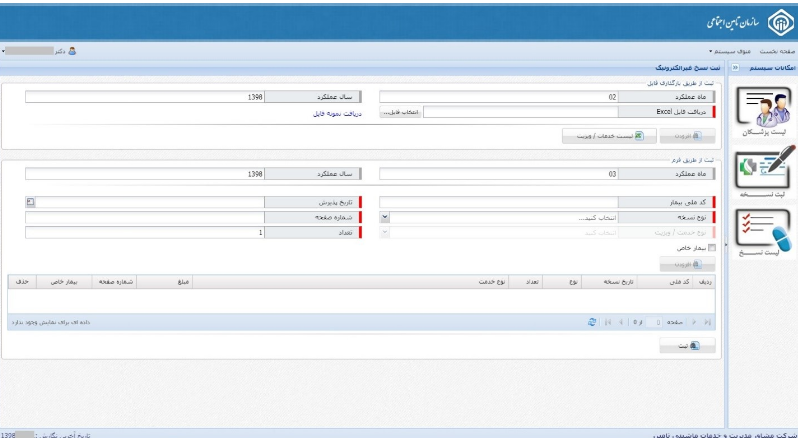Click the ثبت نسخ غیرالکترونیک panel title
This screenshot has height=438, width=803.
click(x=688, y=68)
